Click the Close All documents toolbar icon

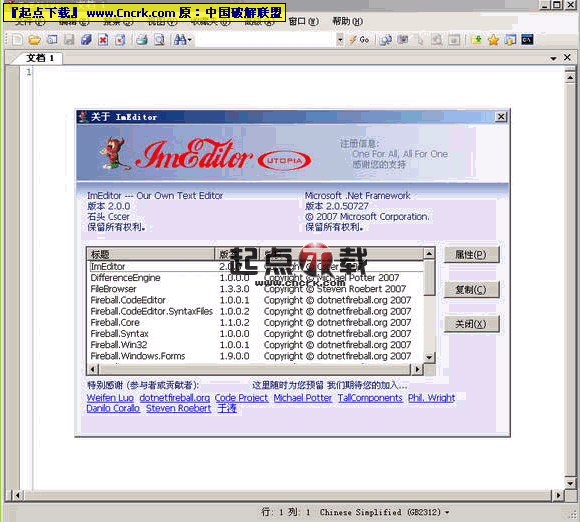point(120,40)
